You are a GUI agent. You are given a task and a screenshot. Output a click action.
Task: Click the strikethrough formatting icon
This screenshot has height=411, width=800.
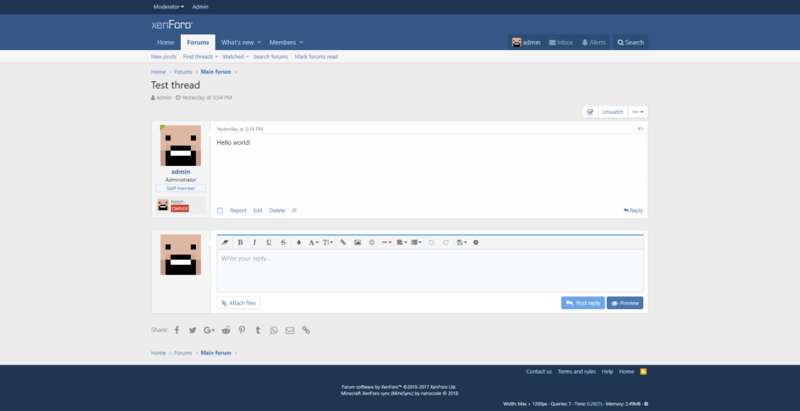click(283, 242)
